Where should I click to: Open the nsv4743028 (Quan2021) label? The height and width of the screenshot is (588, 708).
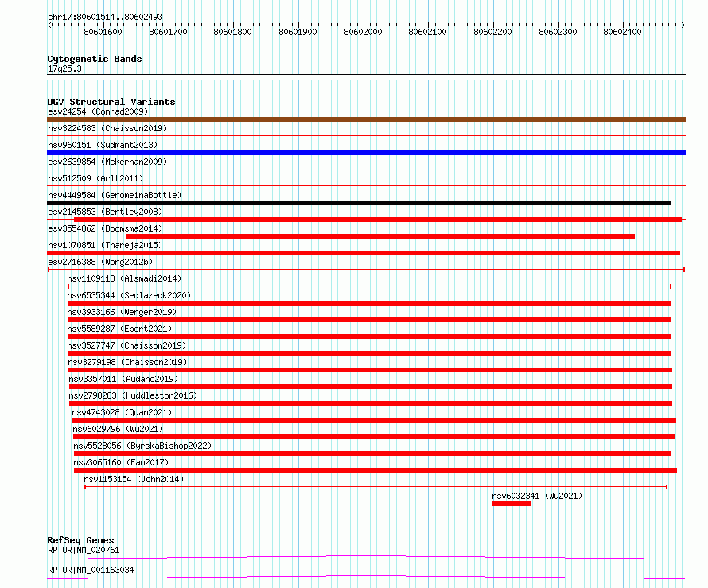122,412
